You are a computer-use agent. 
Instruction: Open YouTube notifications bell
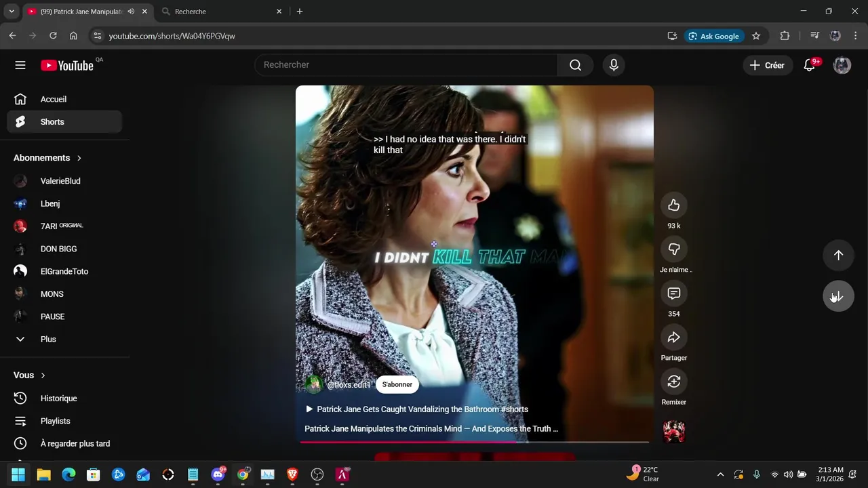click(x=809, y=65)
